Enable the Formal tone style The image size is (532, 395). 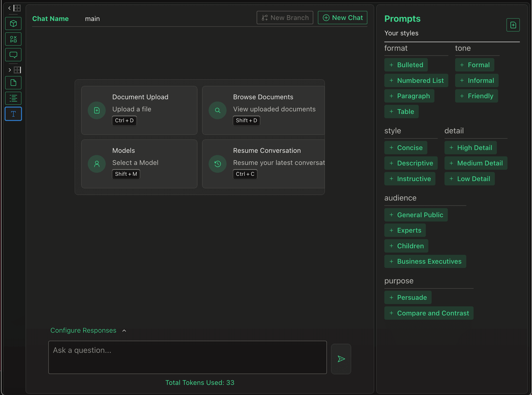pyautogui.click(x=474, y=65)
